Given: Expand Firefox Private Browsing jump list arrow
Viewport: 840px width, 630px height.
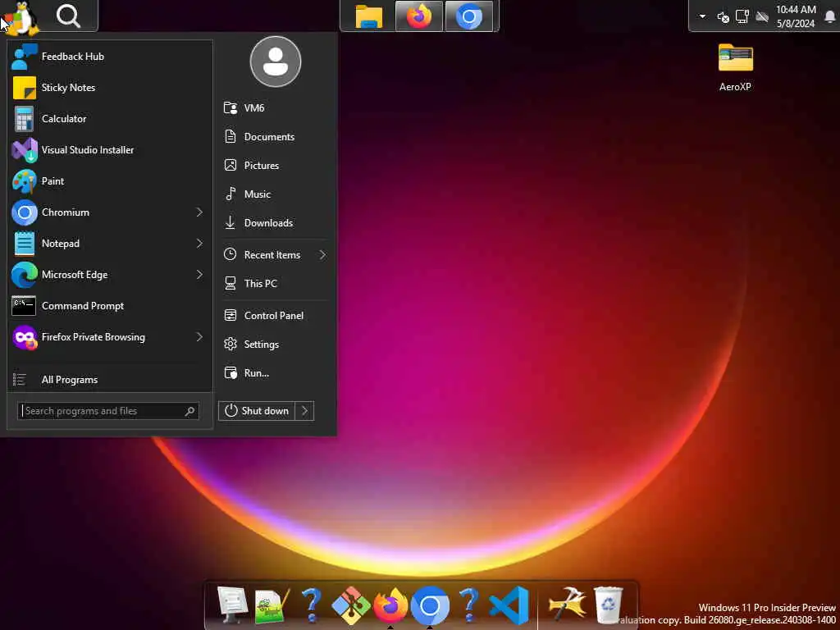Looking at the screenshot, I should [199, 337].
